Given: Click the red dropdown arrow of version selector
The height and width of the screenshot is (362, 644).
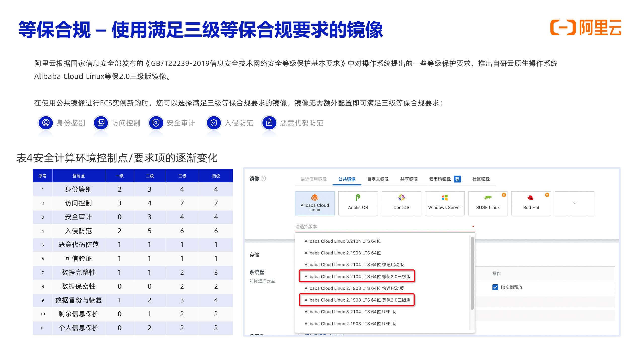Looking at the screenshot, I should coord(473,227).
